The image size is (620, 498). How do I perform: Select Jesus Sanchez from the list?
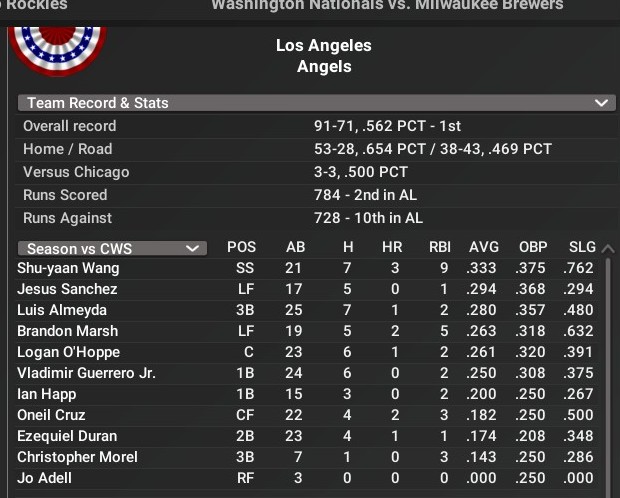[67, 289]
